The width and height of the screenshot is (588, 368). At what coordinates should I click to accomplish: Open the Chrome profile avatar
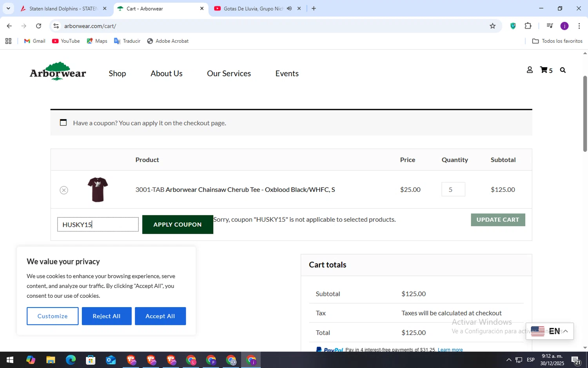pyautogui.click(x=564, y=26)
